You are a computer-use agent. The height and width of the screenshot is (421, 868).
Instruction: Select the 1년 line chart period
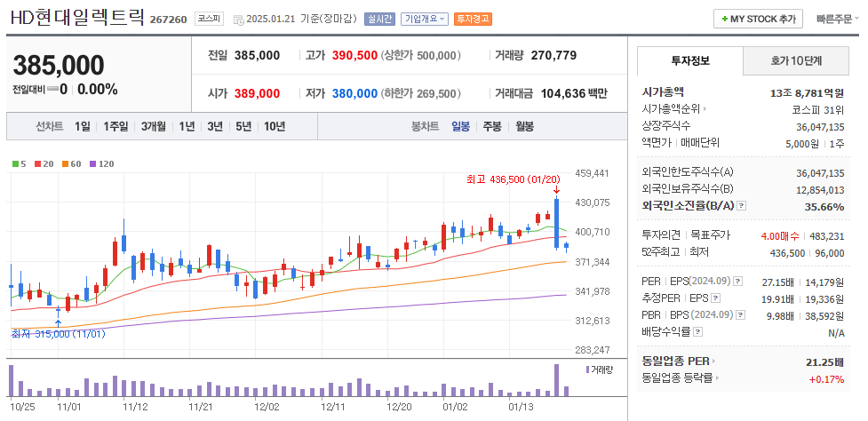[x=187, y=127]
